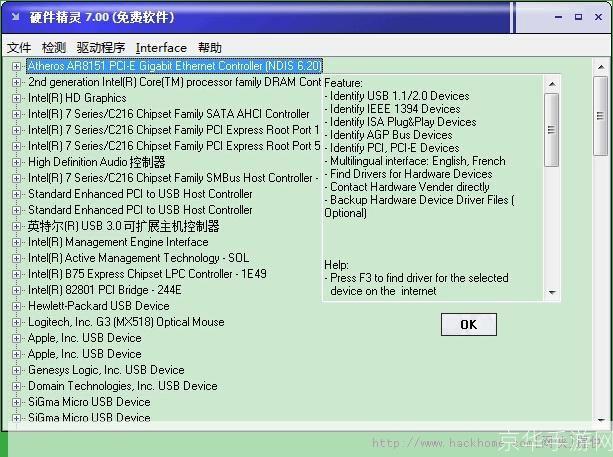Image resolution: width=613 pixels, height=457 pixels.
Task: Open the Interface menu
Action: [161, 48]
